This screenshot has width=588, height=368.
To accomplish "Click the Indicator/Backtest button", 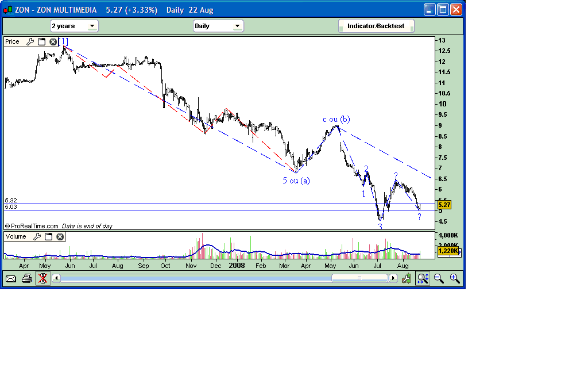I will pos(376,26).
